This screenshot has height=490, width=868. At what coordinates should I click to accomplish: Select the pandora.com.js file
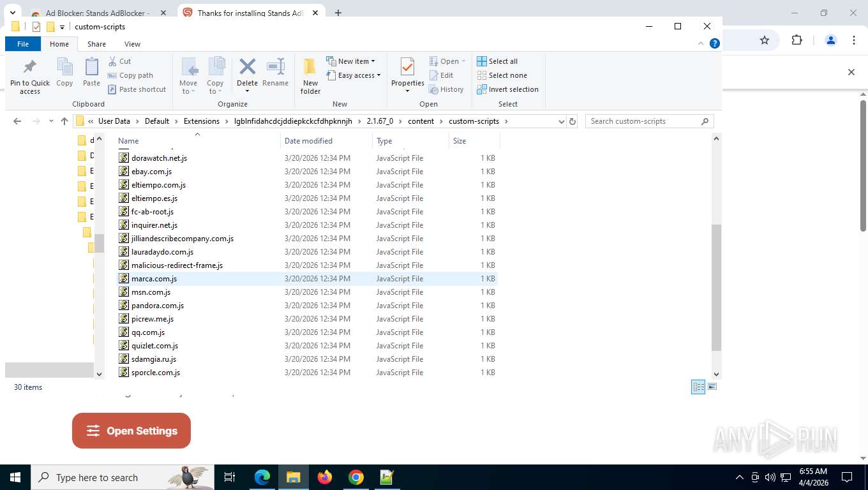pyautogui.click(x=306, y=306)
